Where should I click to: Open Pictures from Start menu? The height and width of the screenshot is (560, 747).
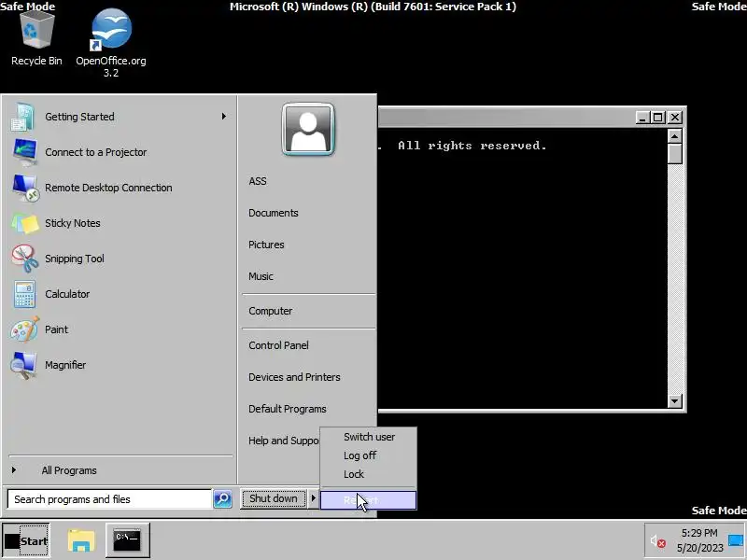click(x=266, y=245)
